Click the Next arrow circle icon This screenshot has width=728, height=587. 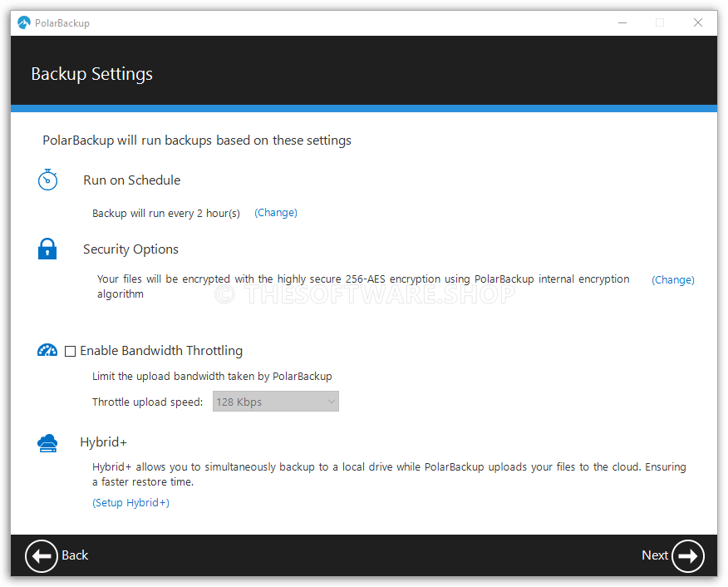(687, 555)
